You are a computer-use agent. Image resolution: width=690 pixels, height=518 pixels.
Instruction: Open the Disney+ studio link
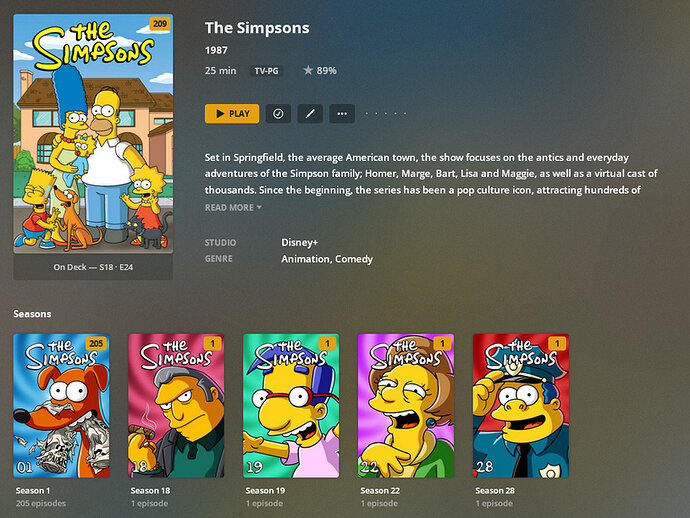pyautogui.click(x=299, y=242)
